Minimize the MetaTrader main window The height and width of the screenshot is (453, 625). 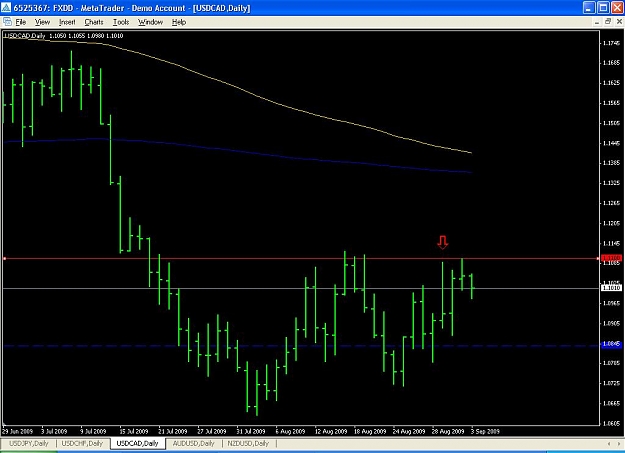(x=589, y=8)
